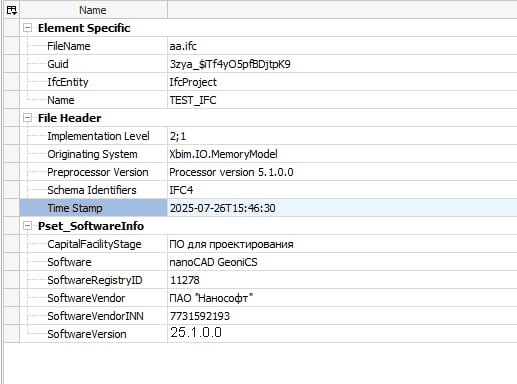Screen dimensions: 517x384
Task: Select the Preprocessor Version value field
Action: (x=342, y=172)
